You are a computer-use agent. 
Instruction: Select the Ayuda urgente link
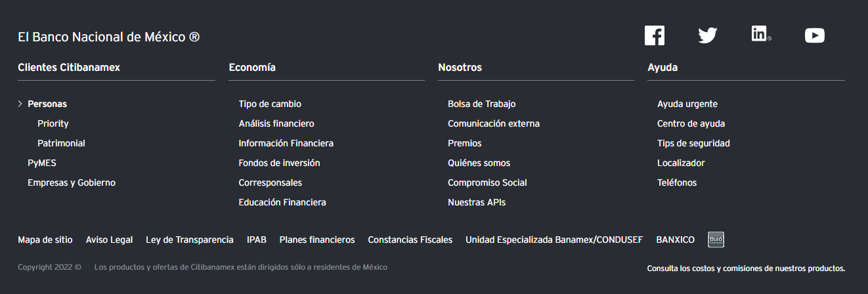pos(687,104)
